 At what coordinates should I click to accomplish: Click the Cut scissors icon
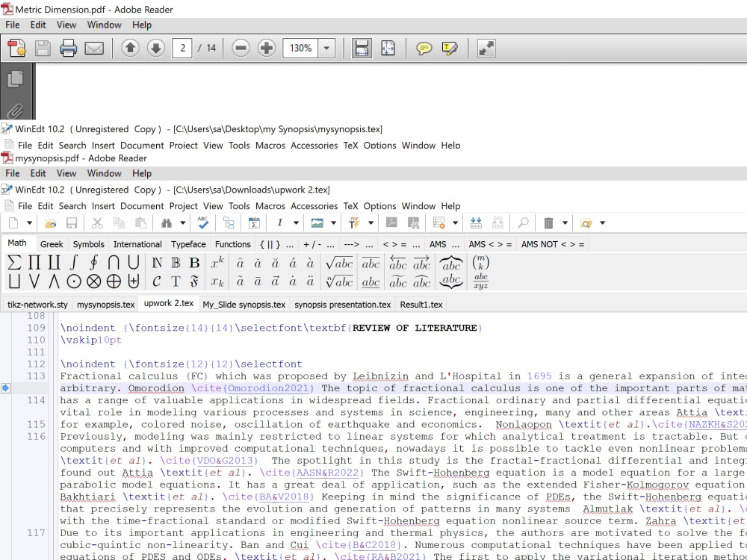coord(97,223)
